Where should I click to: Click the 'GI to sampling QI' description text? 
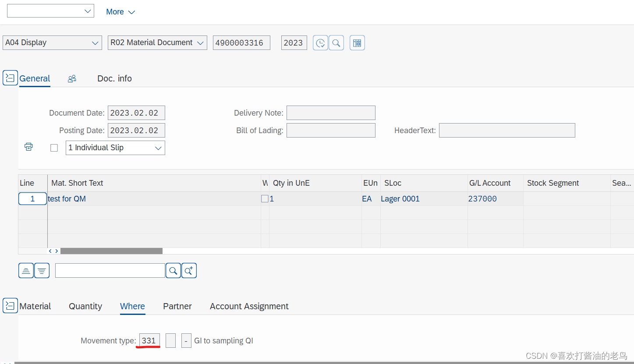223,341
